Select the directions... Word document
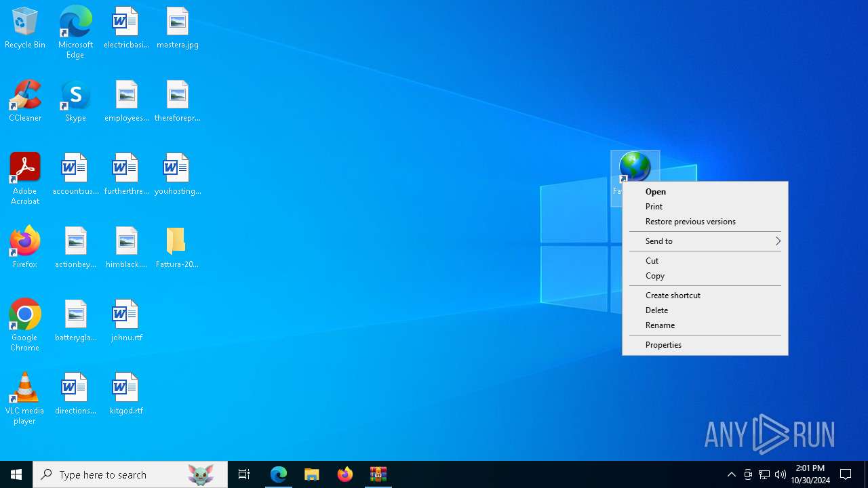Viewport: 868px width, 488px height. click(75, 394)
